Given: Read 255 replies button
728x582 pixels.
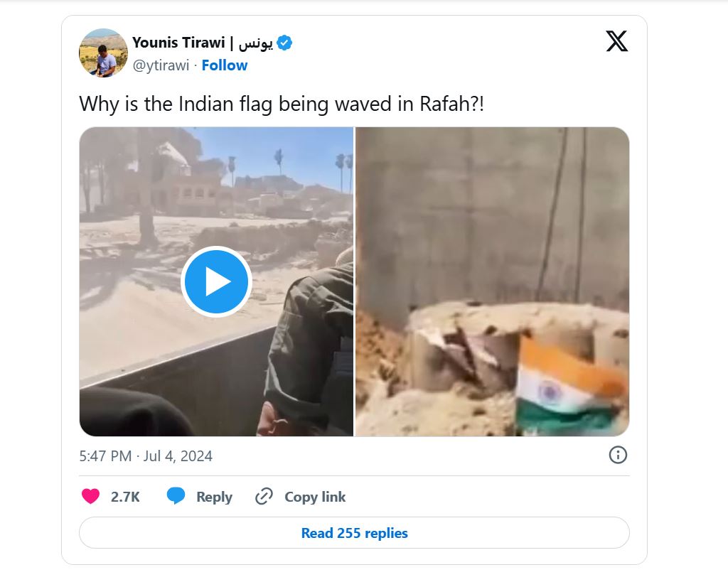Looking at the screenshot, I should (354, 533).
